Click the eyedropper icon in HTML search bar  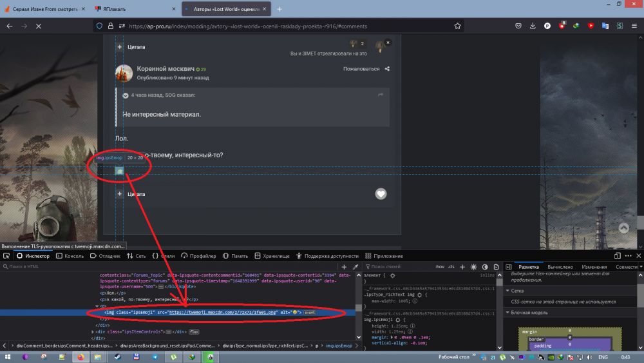click(x=355, y=267)
